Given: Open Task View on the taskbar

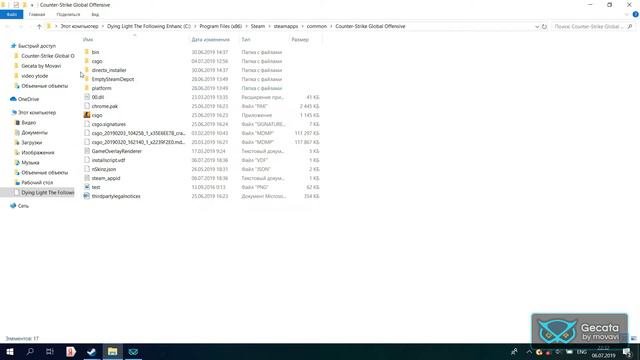Looking at the screenshot, I should coord(50,351).
